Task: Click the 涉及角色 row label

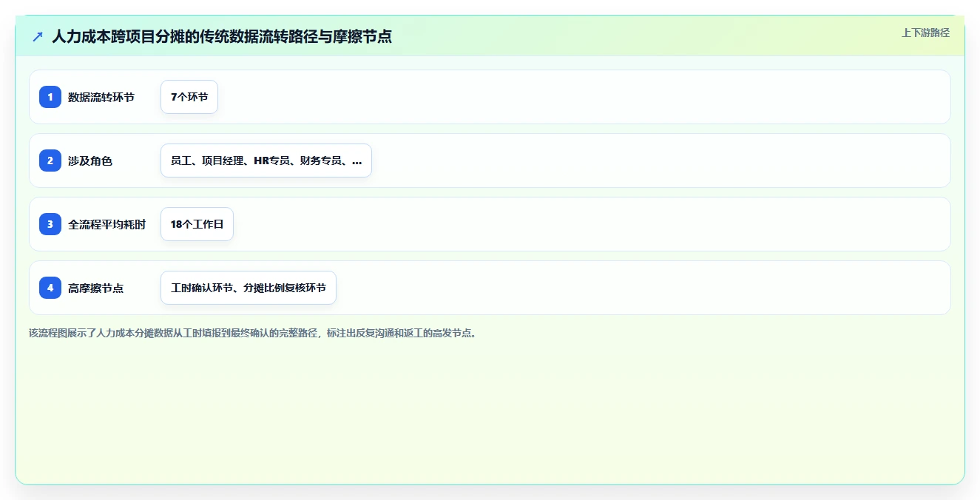Action: point(90,161)
